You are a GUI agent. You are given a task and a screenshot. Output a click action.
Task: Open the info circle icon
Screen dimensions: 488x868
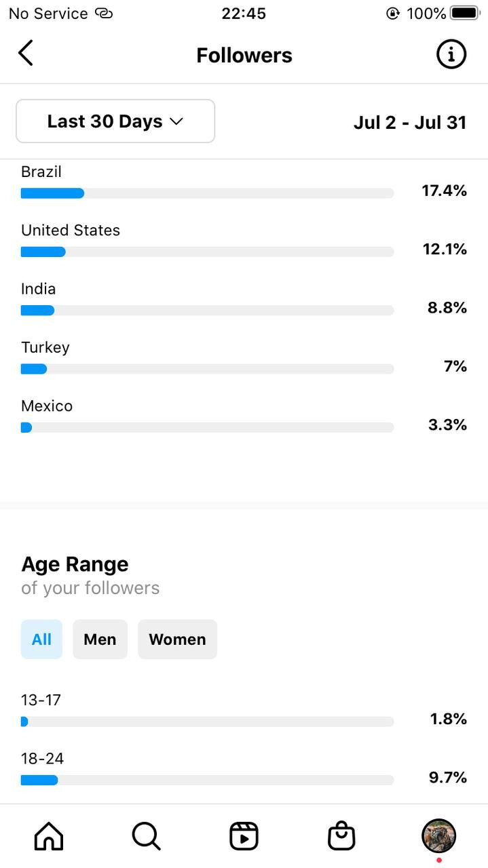(x=451, y=54)
